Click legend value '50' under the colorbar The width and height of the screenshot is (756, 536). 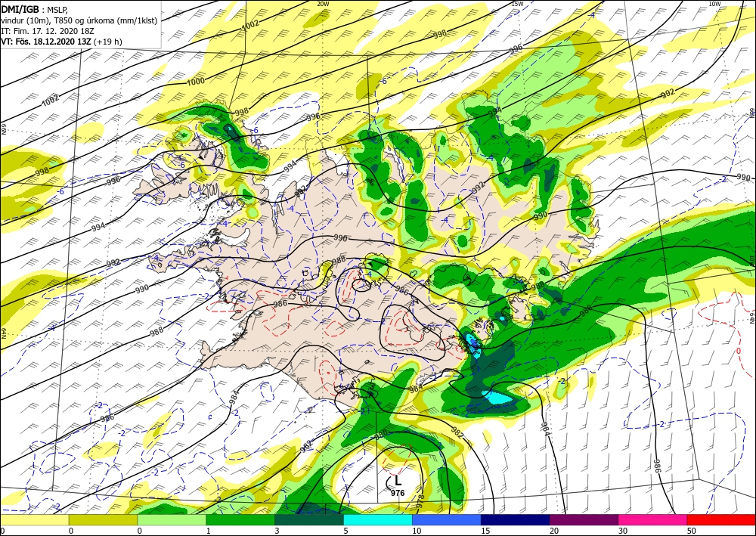pos(692,531)
